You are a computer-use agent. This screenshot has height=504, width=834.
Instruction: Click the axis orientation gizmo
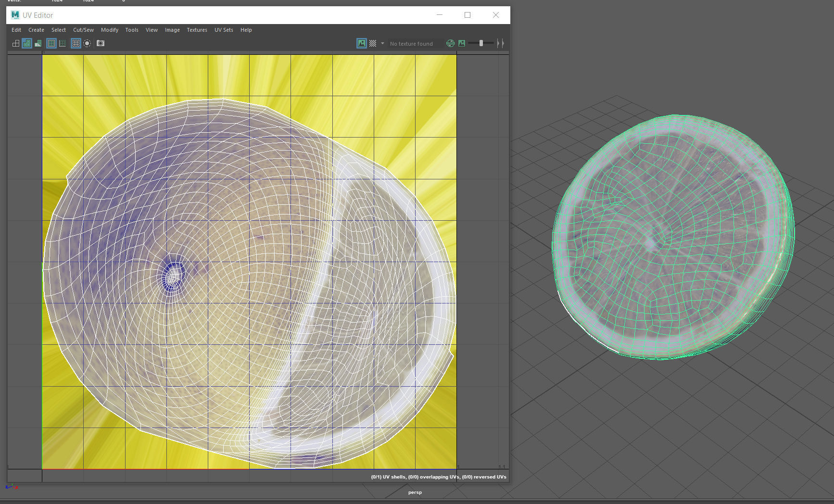pyautogui.click(x=12, y=487)
